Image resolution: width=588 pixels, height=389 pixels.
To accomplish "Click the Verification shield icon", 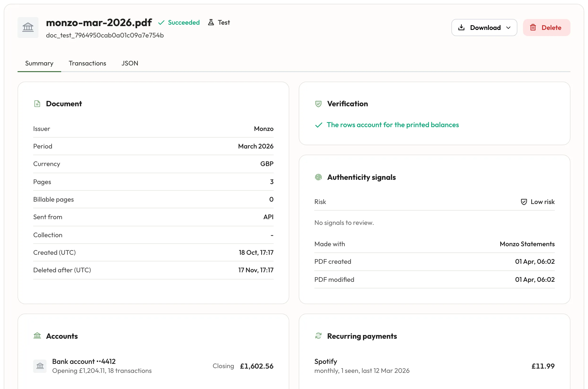I will 318,104.
